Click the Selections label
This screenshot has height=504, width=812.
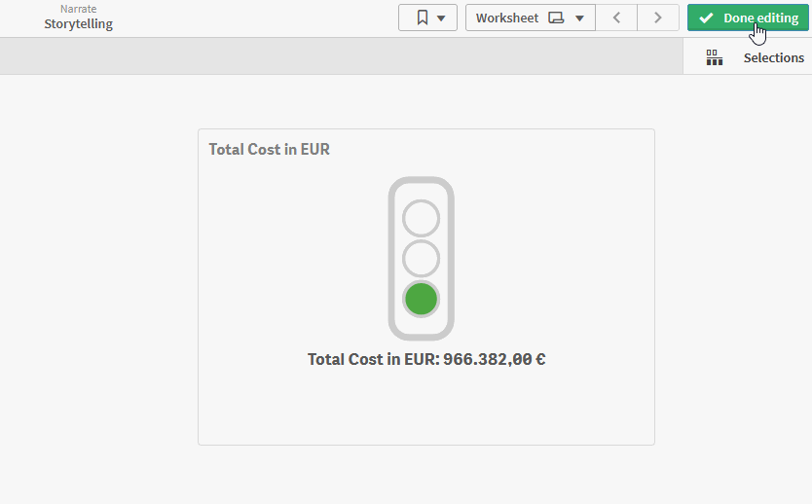[774, 57]
